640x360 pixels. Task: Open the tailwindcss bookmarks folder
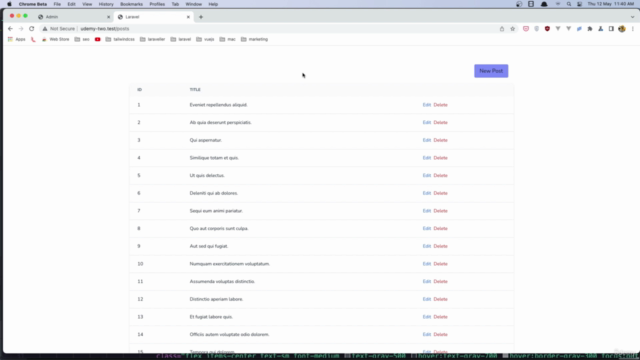(x=120, y=39)
